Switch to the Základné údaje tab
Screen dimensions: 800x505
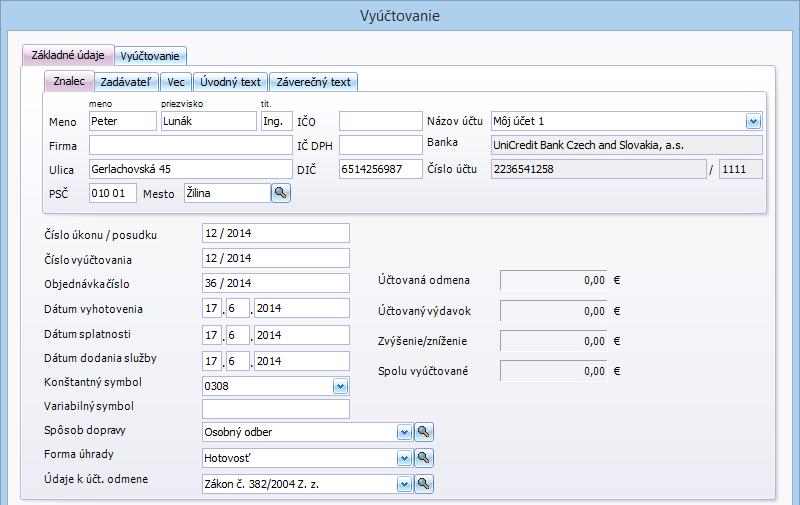point(68,55)
